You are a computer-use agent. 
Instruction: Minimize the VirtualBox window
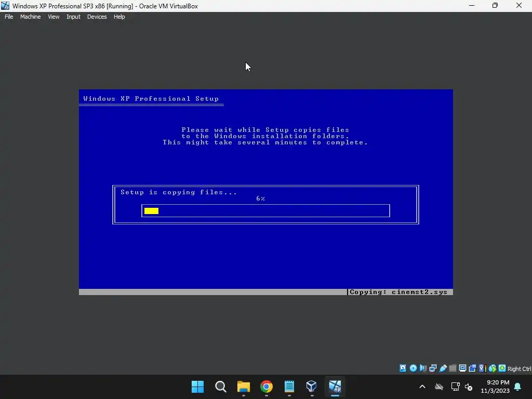point(472,6)
